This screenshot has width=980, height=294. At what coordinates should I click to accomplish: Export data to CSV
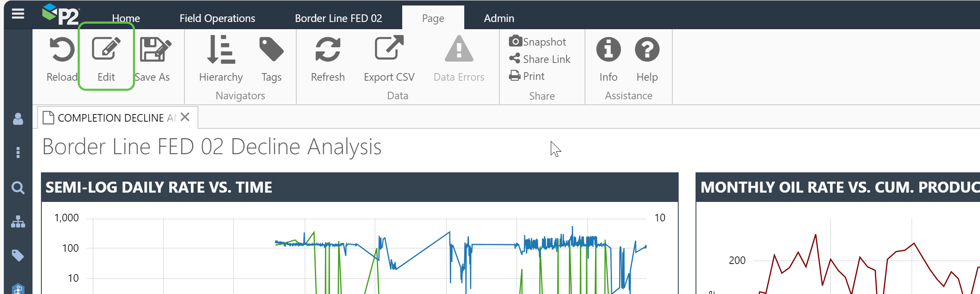click(389, 50)
